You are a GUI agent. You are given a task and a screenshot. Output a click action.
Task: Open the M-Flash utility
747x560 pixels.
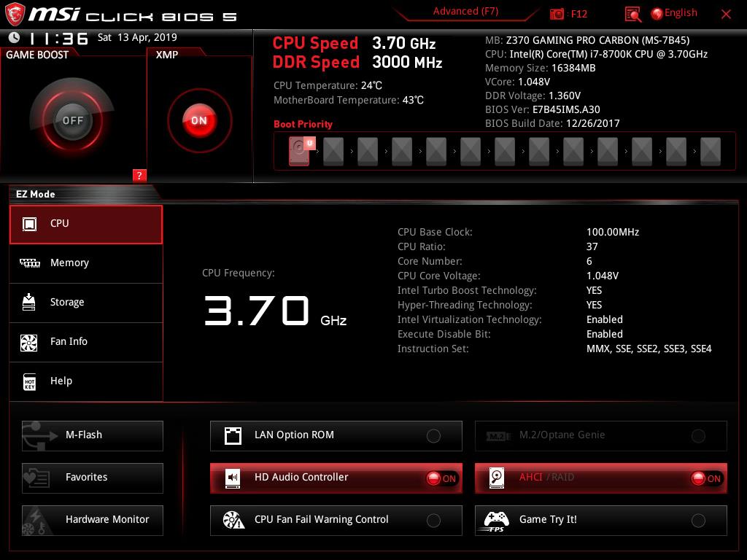[93, 436]
